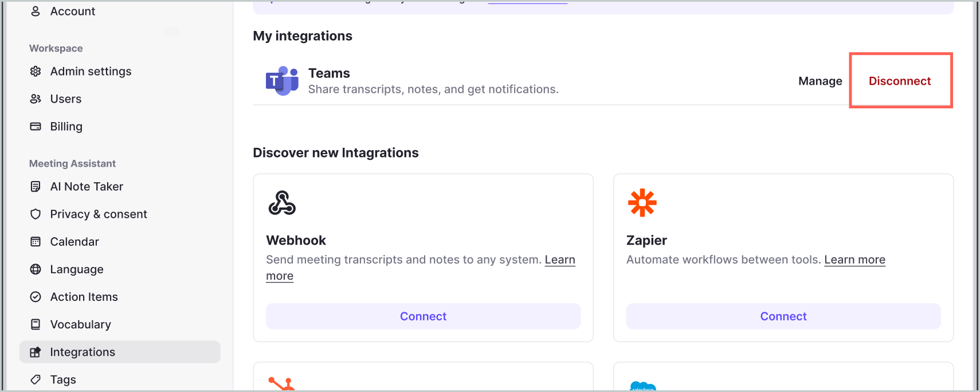Click the Admin settings gear icon
Viewport: 980px width, 392px height.
36,71
